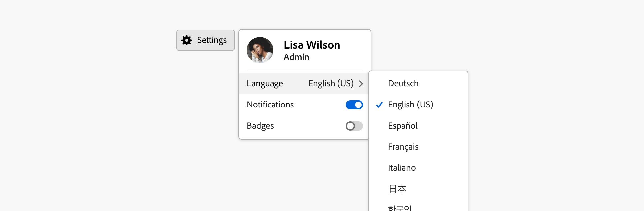The width and height of the screenshot is (644, 211).
Task: Select Italiano as the language
Action: (x=402, y=168)
